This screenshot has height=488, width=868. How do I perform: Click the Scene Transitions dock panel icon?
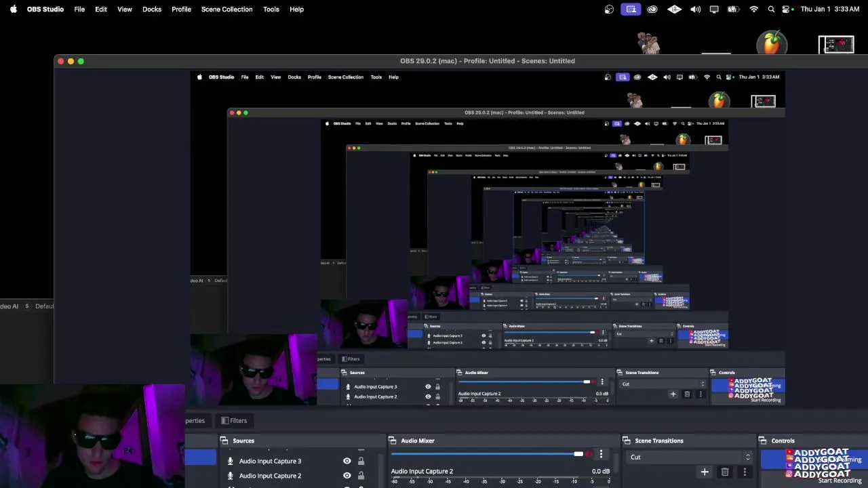click(x=627, y=441)
